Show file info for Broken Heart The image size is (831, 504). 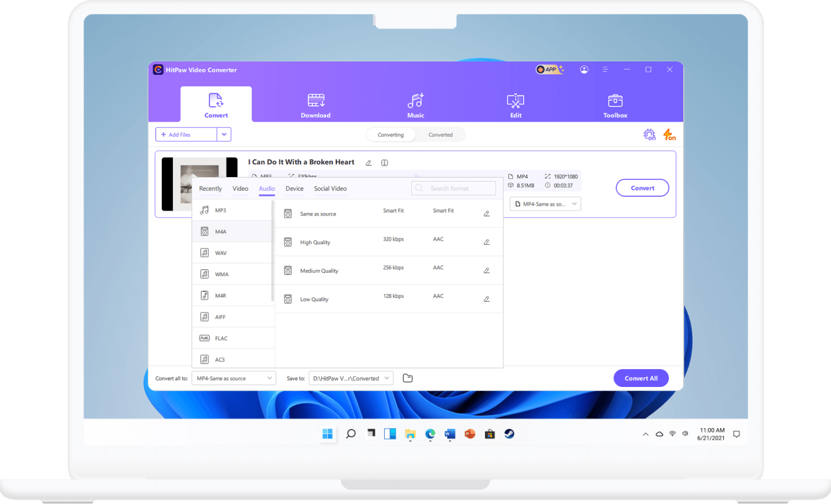pyautogui.click(x=385, y=163)
